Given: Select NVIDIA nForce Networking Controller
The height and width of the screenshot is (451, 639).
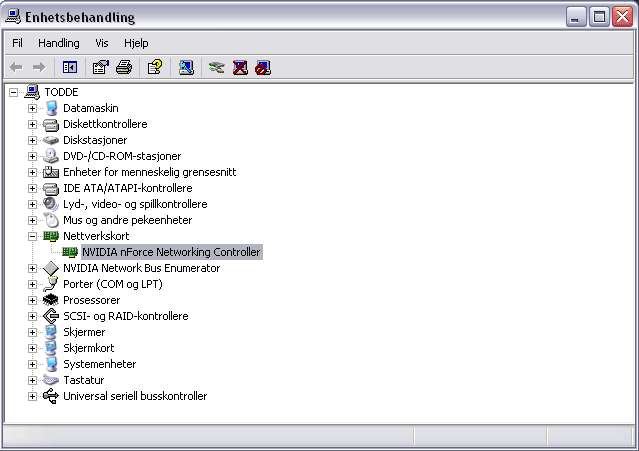Looking at the screenshot, I should (171, 252).
